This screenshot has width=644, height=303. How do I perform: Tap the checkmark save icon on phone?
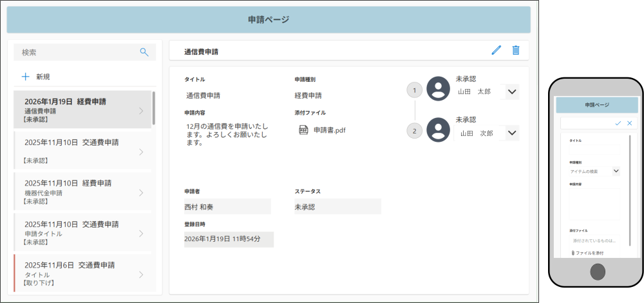[618, 122]
